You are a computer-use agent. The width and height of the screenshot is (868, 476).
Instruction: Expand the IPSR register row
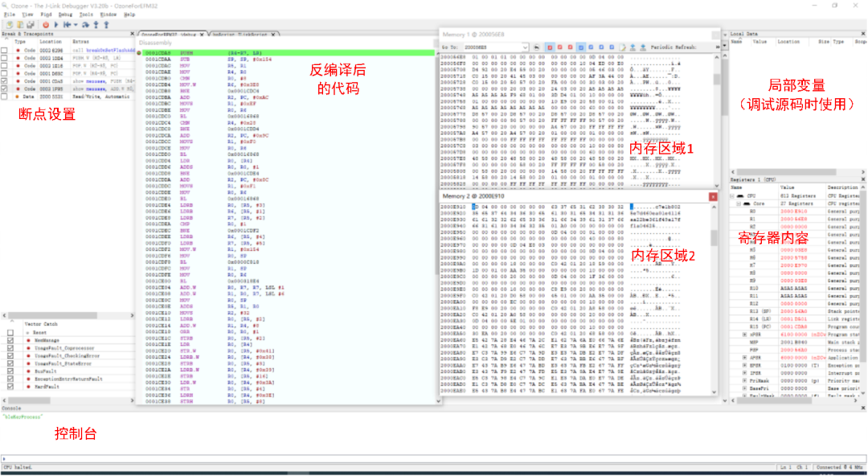[745, 374]
